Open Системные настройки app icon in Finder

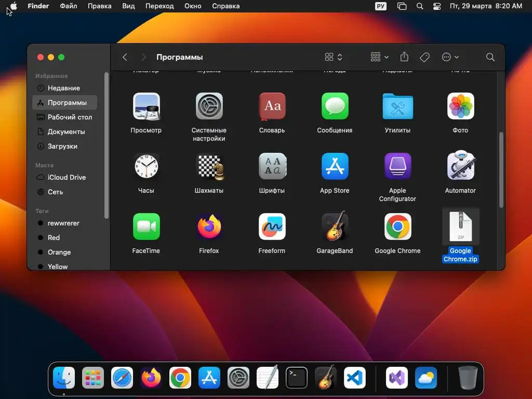pyautogui.click(x=209, y=106)
